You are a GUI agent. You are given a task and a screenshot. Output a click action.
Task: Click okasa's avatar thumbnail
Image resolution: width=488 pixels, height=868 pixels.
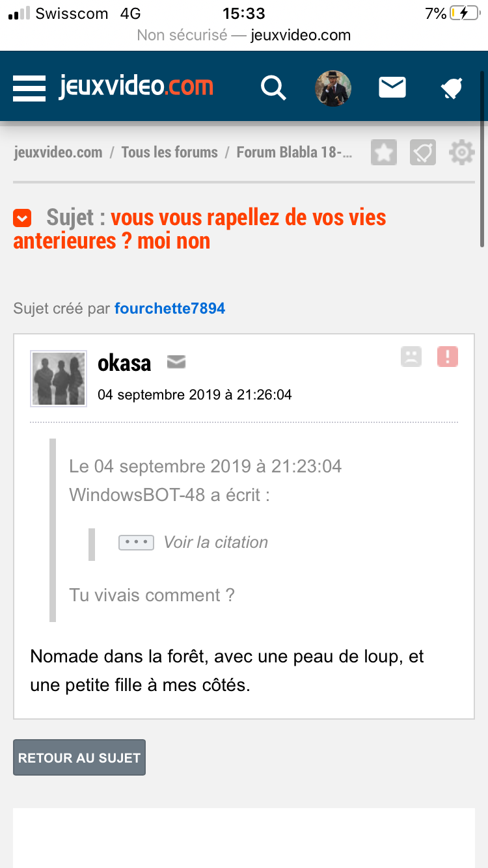(x=59, y=379)
